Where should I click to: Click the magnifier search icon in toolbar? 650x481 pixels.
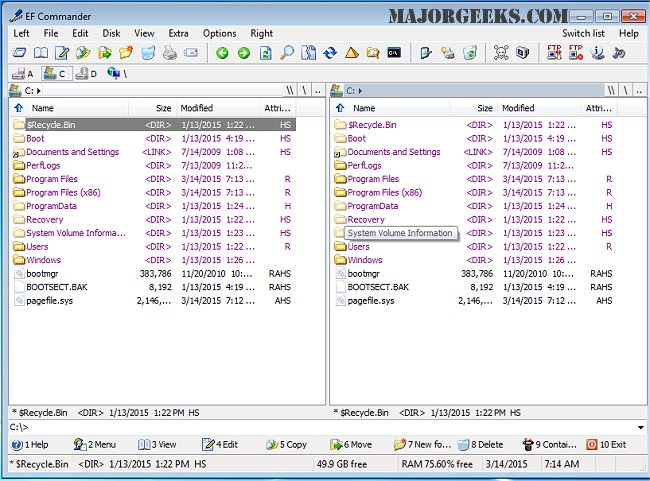287,53
